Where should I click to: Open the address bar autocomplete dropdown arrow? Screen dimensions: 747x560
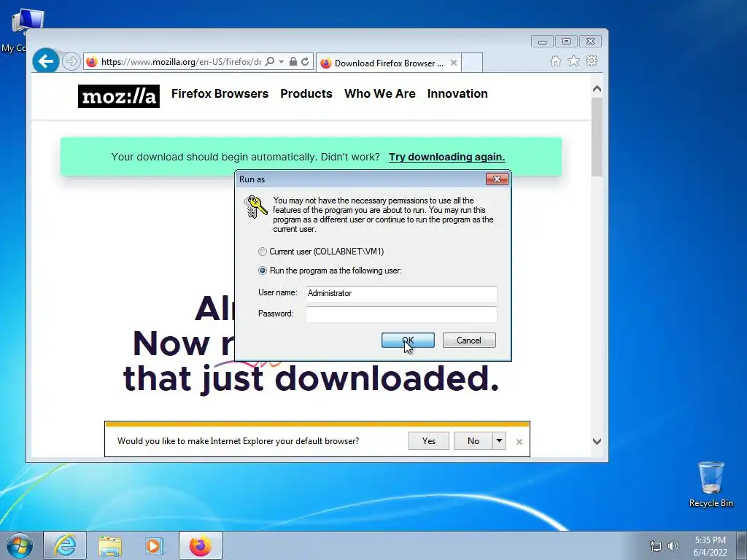(281, 62)
